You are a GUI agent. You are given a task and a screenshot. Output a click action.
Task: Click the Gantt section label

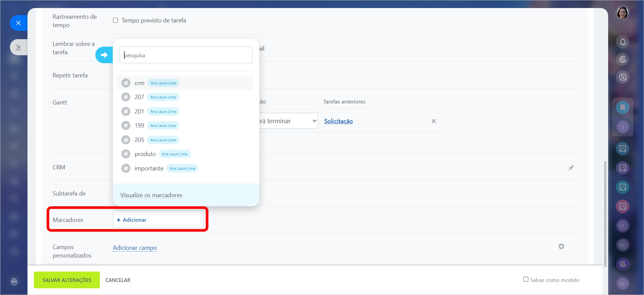pyautogui.click(x=60, y=102)
